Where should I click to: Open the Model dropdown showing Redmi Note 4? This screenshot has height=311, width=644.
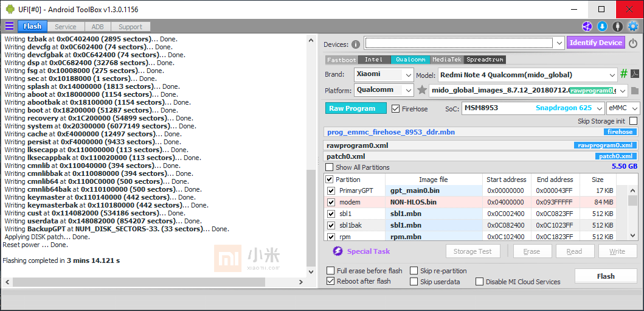(x=527, y=75)
